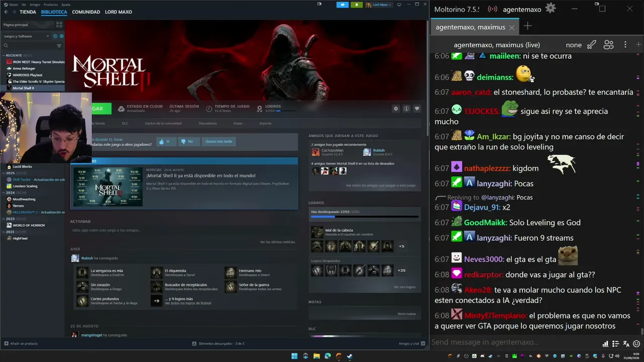Open chat list options icon

[615, 344]
